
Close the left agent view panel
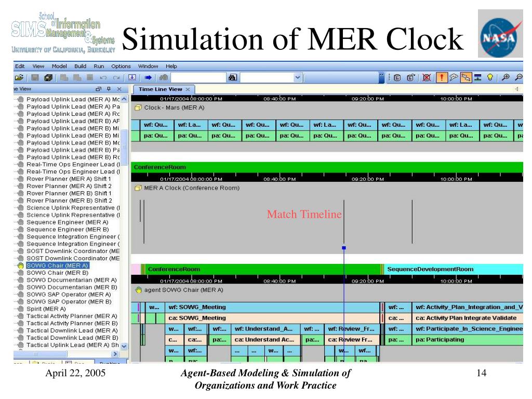coord(119,89)
